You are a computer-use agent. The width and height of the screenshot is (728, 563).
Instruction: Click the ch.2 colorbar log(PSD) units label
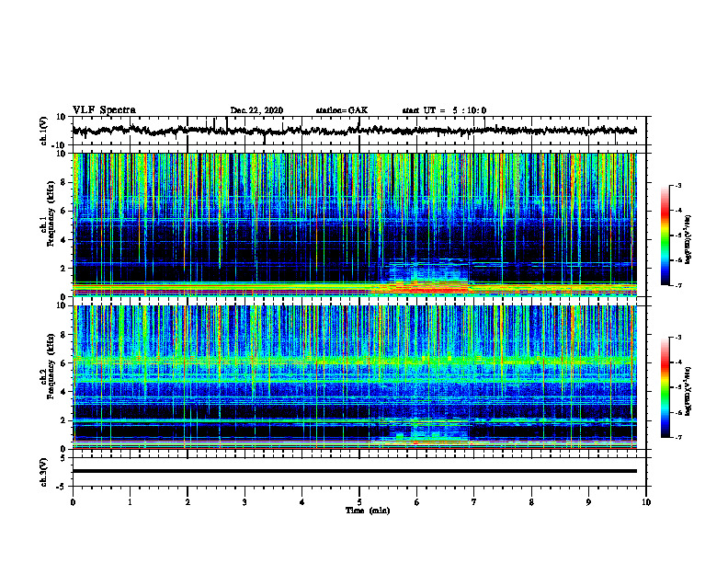688,390
